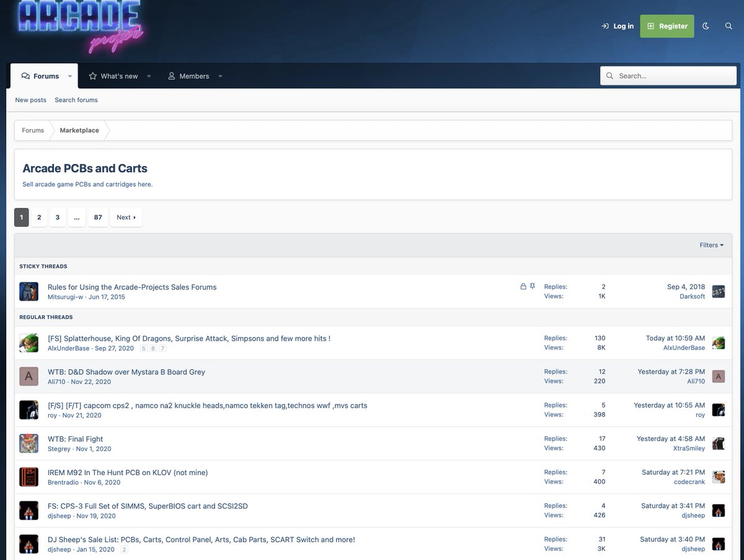Open codecrank user profile link
The height and width of the screenshot is (560, 744).
(x=689, y=482)
